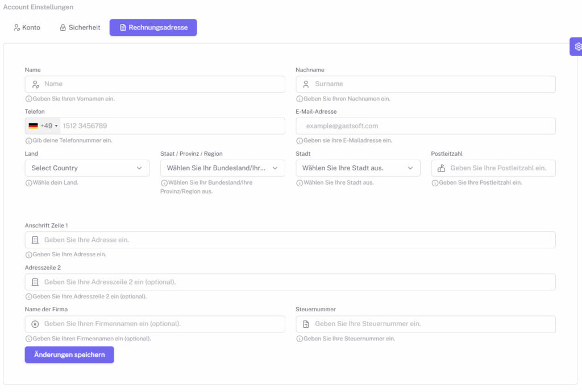Click the 'Staat / Provinz / Region' label

click(191, 153)
